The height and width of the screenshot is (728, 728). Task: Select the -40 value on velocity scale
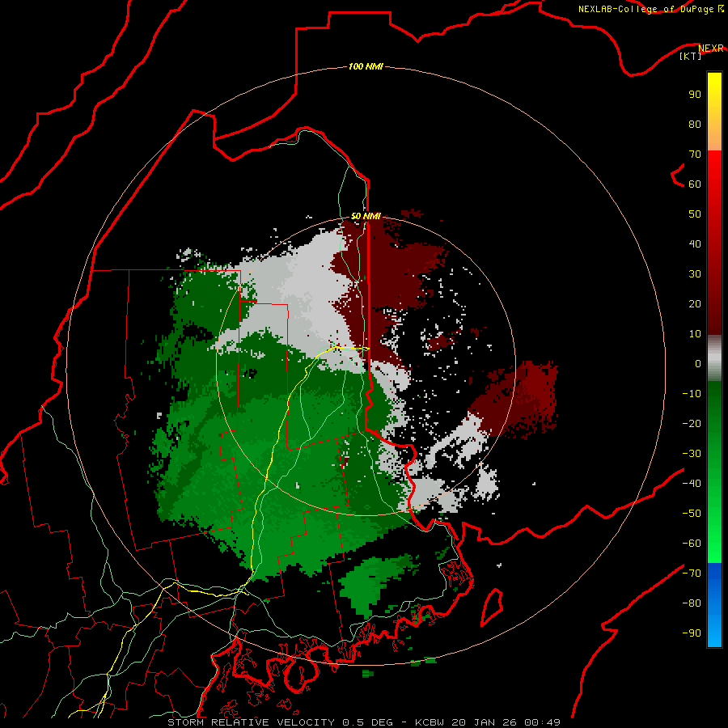tap(692, 484)
